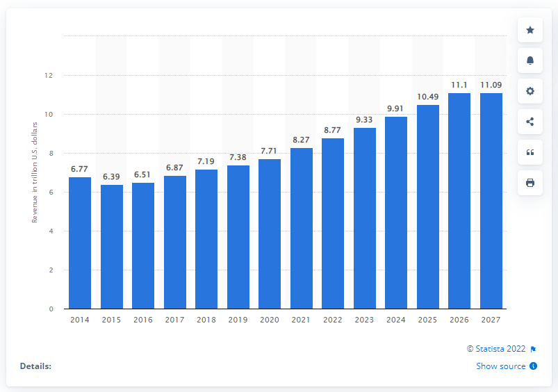558x392 pixels.
Task: Click the 2026 bar showing 11.1
Action: (x=459, y=201)
